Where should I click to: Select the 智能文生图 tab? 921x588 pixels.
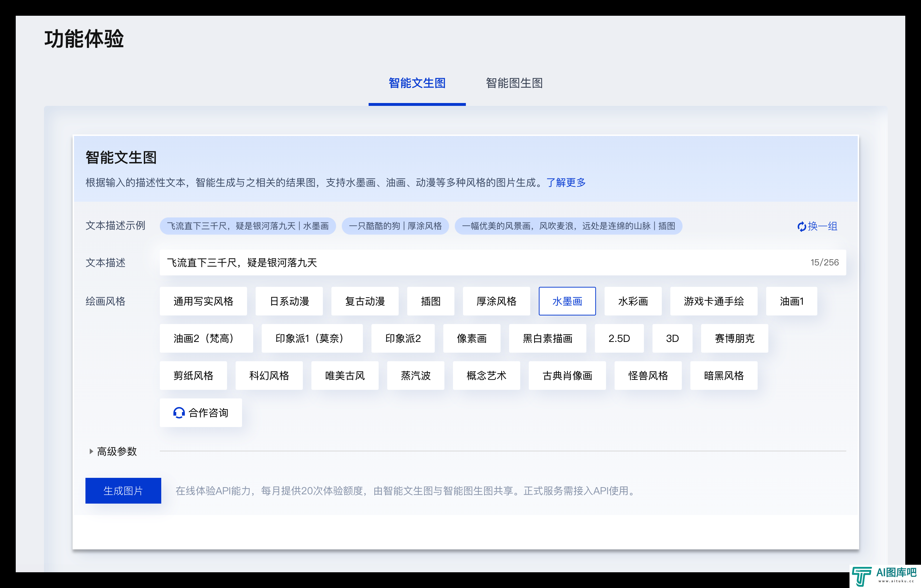pyautogui.click(x=417, y=83)
